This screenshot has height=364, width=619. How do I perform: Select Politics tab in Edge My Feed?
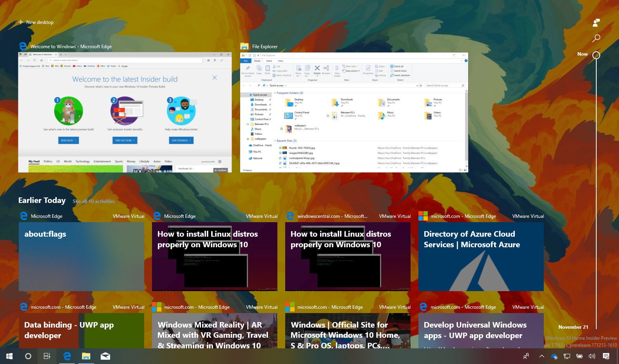point(48,161)
